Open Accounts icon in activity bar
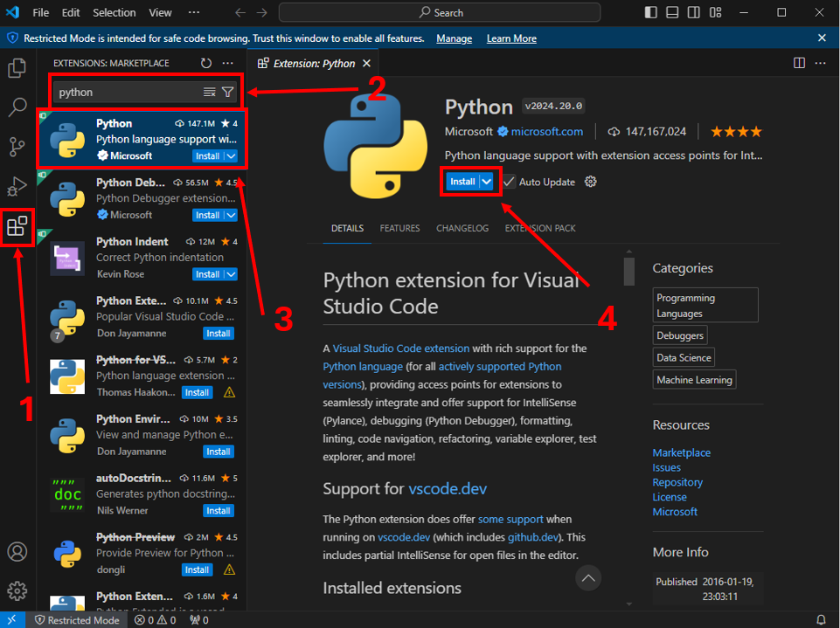Viewport: 840px width, 628px height. coord(17,551)
